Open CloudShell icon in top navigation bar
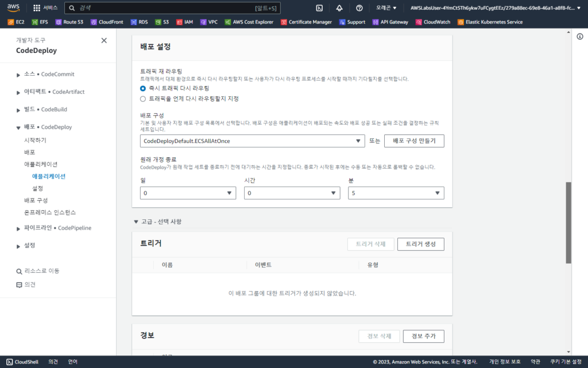The height and width of the screenshot is (368, 588). 319,8
